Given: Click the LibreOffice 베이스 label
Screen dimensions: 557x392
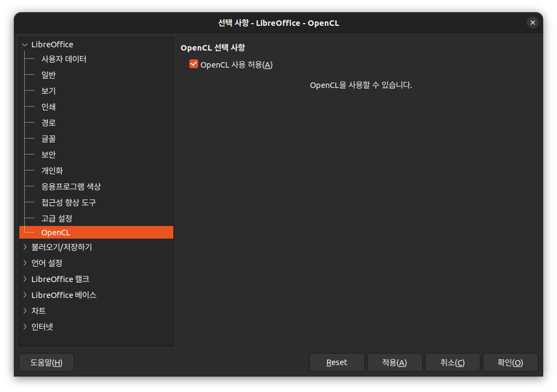Looking at the screenshot, I should click(x=64, y=295).
